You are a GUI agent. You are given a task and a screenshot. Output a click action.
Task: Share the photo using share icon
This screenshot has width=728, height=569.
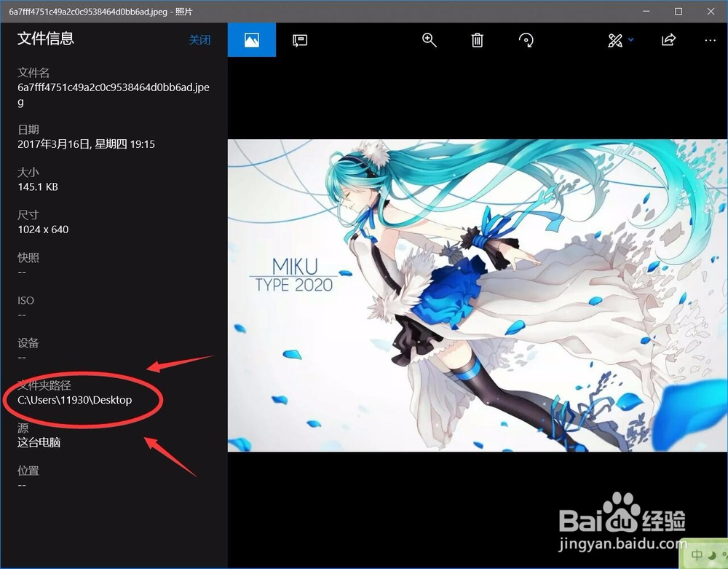[668, 40]
